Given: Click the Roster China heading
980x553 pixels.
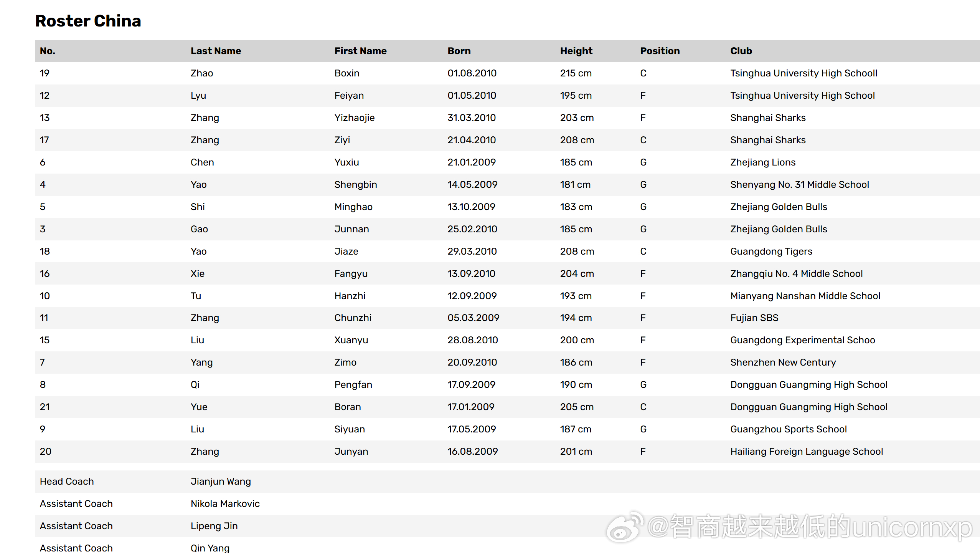Looking at the screenshot, I should (88, 21).
